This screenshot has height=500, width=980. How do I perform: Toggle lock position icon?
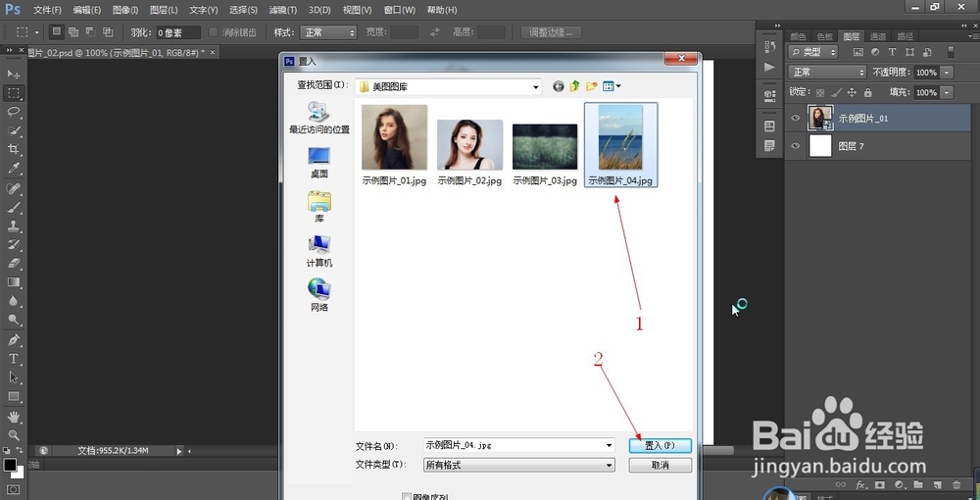coord(852,92)
